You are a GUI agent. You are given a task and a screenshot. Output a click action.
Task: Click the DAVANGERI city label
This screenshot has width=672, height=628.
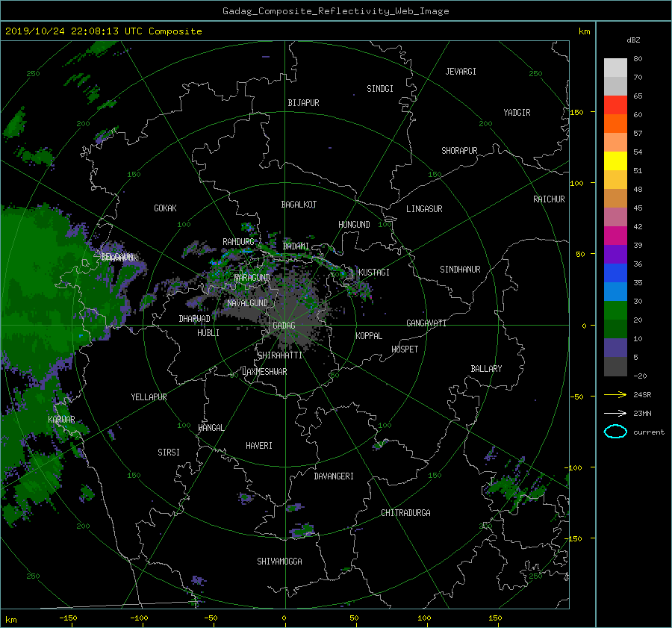coord(334,476)
